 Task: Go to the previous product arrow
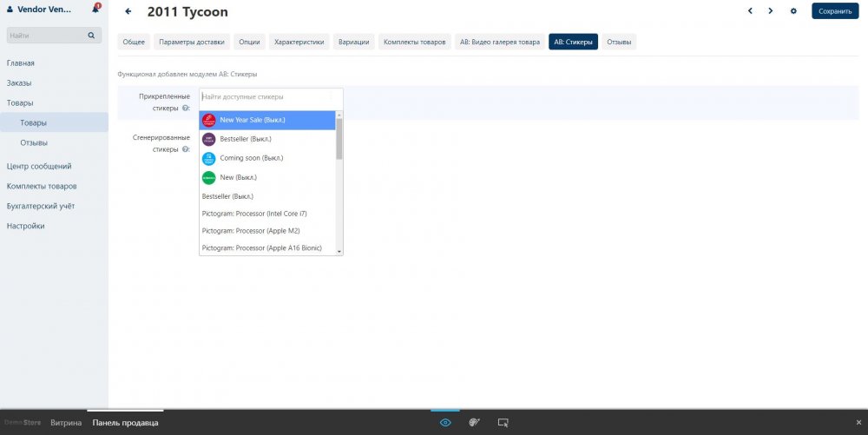coord(750,11)
